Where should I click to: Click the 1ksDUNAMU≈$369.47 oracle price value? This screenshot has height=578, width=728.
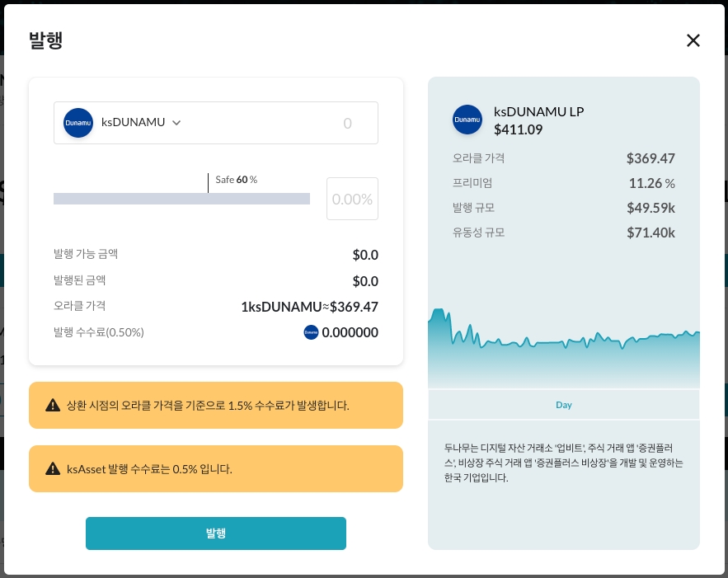pos(309,307)
